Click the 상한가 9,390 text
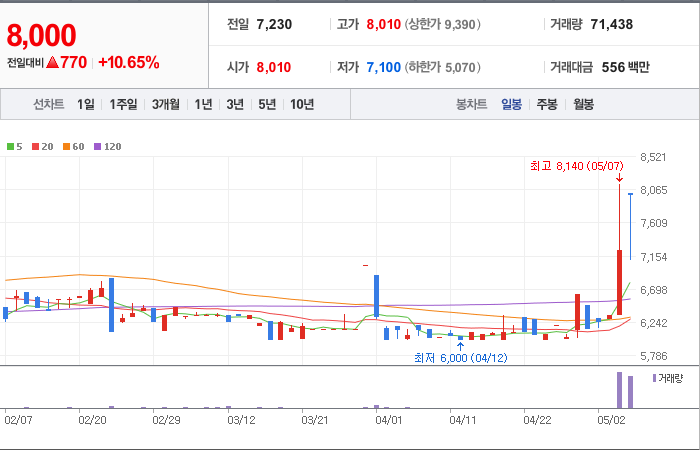 click(x=443, y=24)
